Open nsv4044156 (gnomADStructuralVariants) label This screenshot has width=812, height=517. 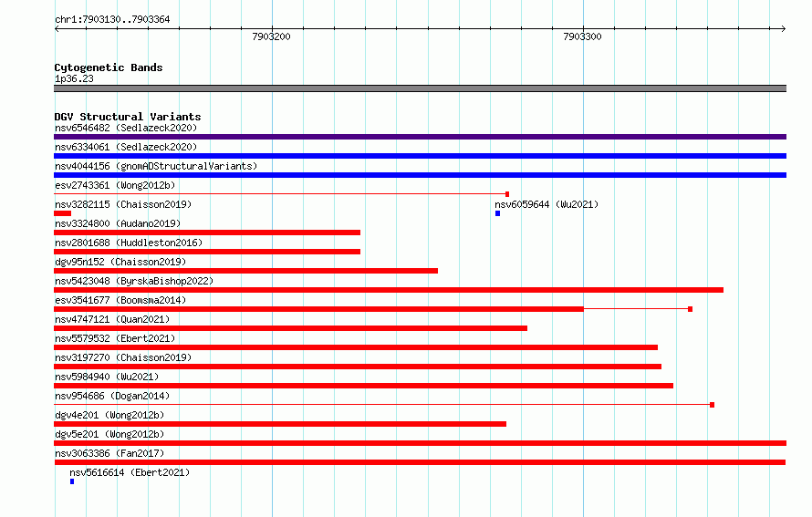pos(156,166)
